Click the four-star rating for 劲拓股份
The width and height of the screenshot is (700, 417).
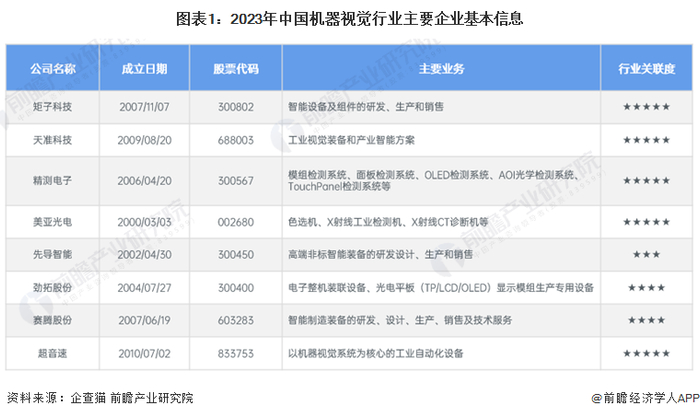point(646,288)
